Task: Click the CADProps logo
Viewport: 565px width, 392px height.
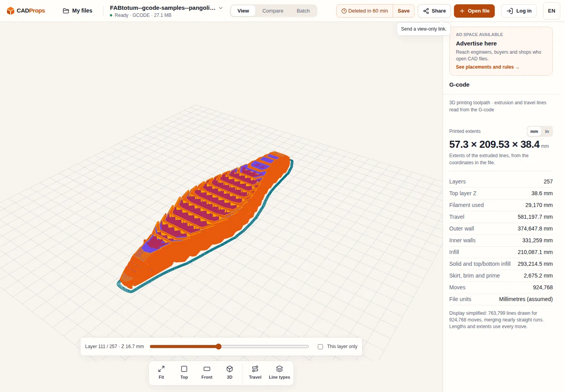Action: pyautogui.click(x=26, y=11)
